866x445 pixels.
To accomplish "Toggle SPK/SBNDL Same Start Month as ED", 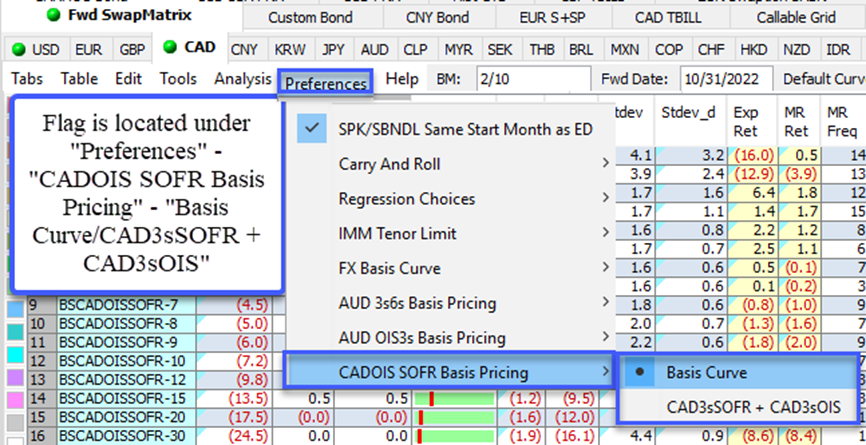I will [450, 129].
